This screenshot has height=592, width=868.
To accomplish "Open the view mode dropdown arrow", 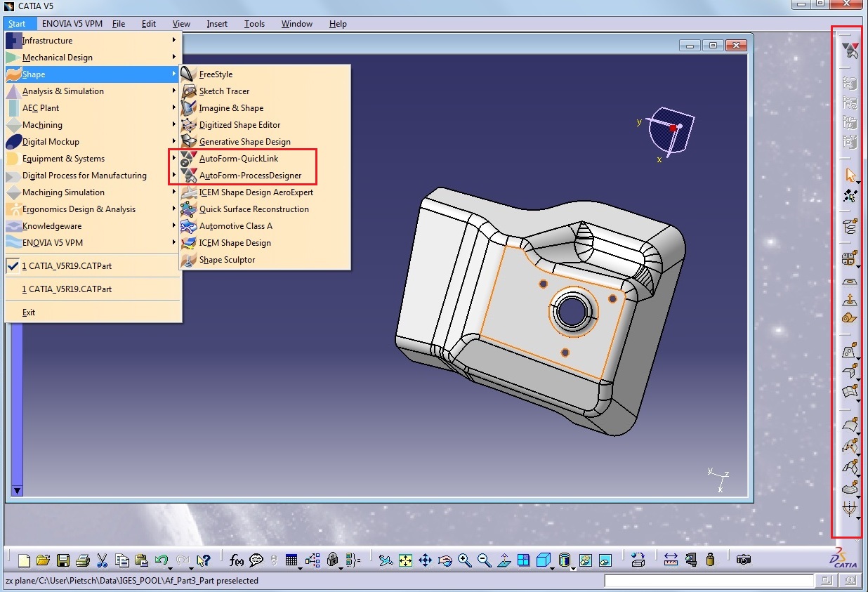I will pos(573,568).
